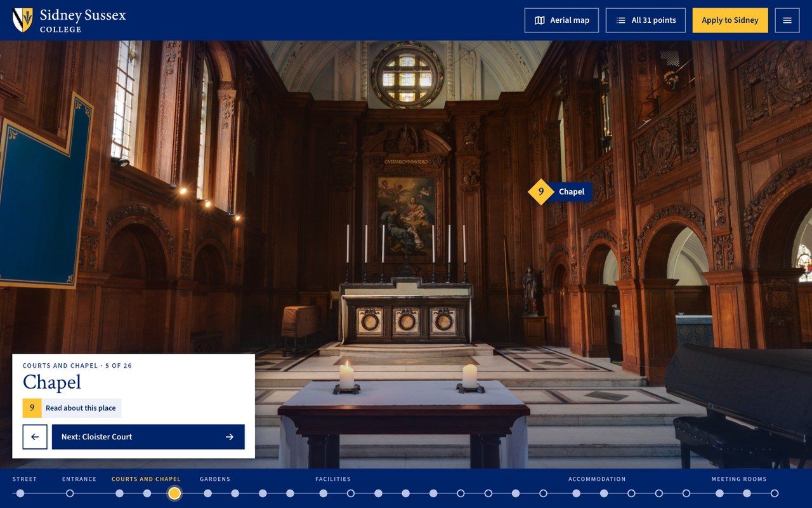Viewport: 812px width, 508px height.
Task: Select the timeline point under Entrance
Action: (70, 493)
